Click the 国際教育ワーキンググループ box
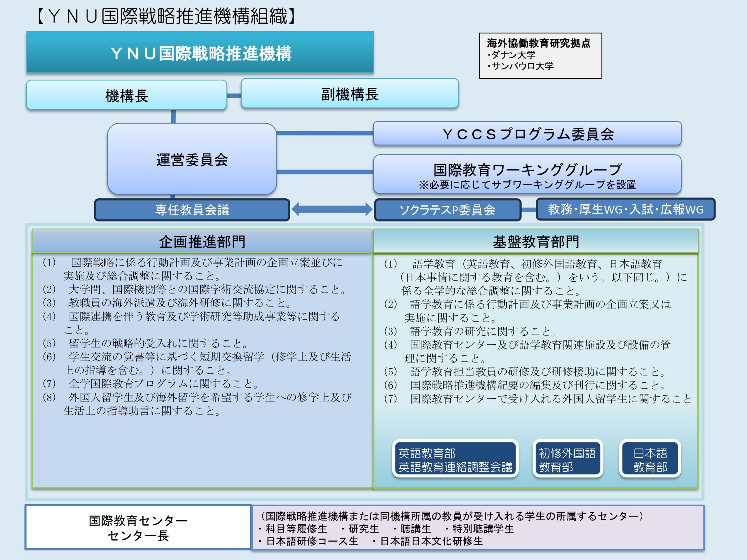 [x=527, y=174]
